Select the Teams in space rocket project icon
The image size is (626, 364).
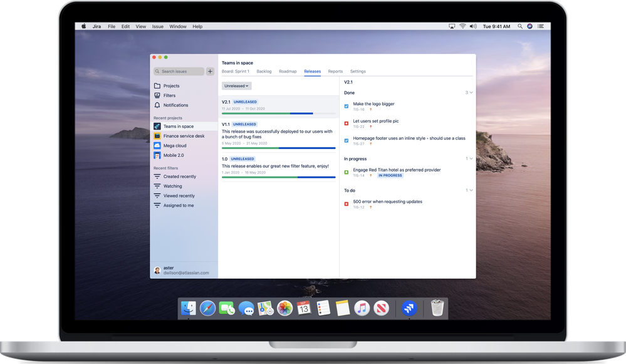157,126
